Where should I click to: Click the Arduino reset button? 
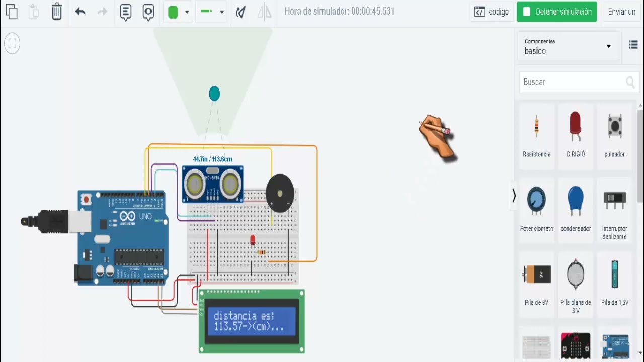pos(86,199)
